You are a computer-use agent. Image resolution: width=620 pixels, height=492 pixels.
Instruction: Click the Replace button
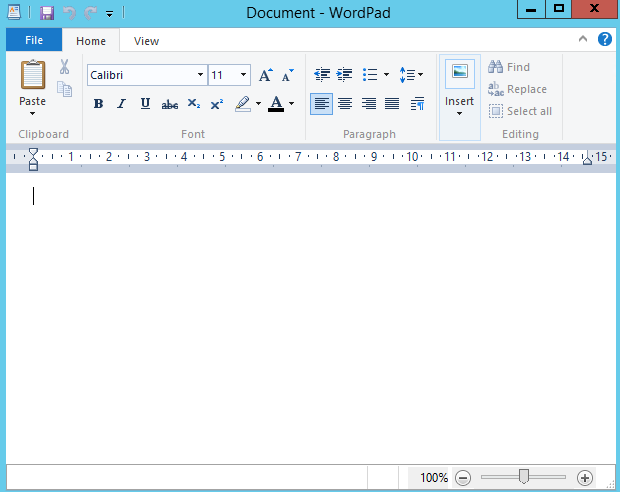coord(517,89)
